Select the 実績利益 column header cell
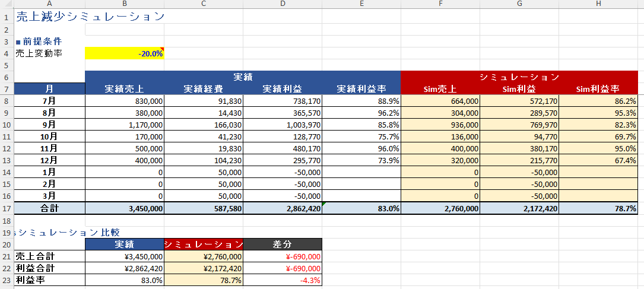Image resolution: width=644 pixels, height=289 pixels. [x=282, y=88]
